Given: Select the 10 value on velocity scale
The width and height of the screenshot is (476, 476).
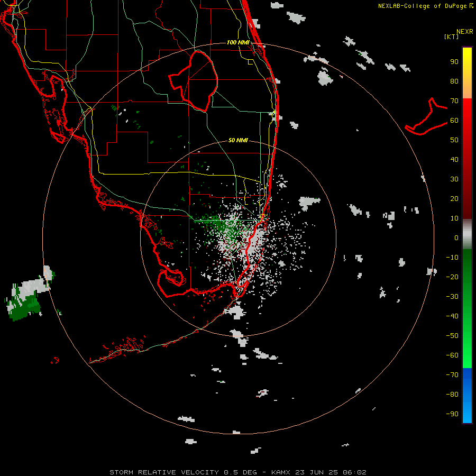Looking at the screenshot, I should (x=454, y=218).
